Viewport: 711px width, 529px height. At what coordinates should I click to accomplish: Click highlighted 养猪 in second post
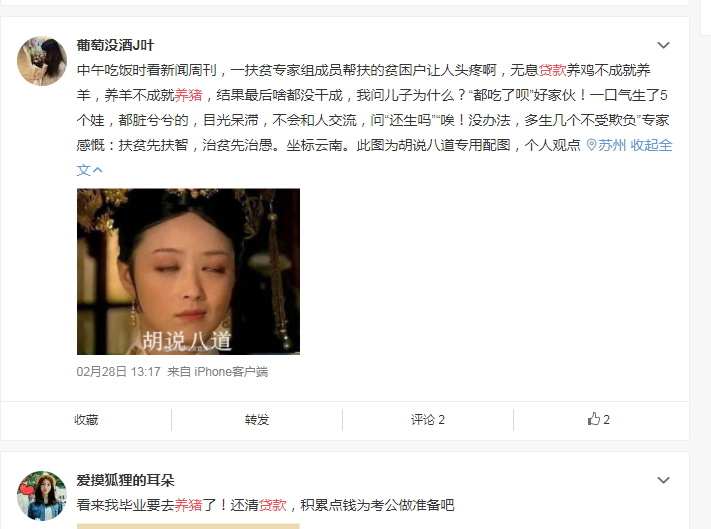coord(188,505)
